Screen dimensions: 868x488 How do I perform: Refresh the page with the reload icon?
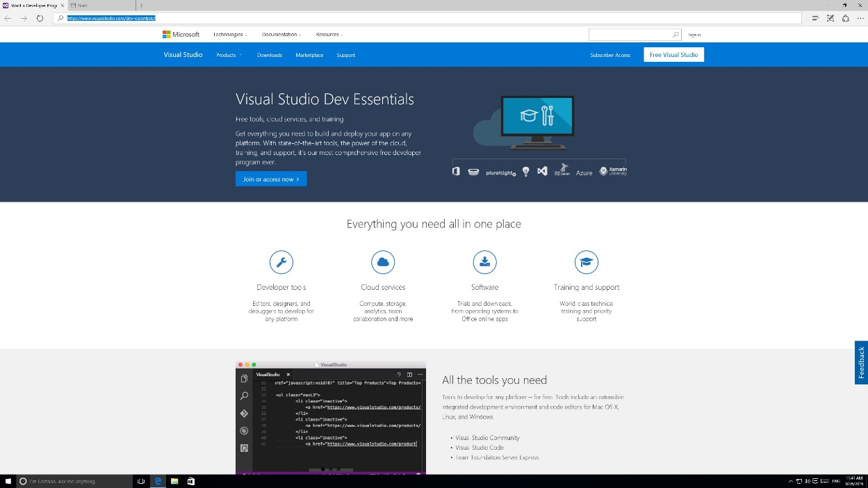[x=40, y=18]
